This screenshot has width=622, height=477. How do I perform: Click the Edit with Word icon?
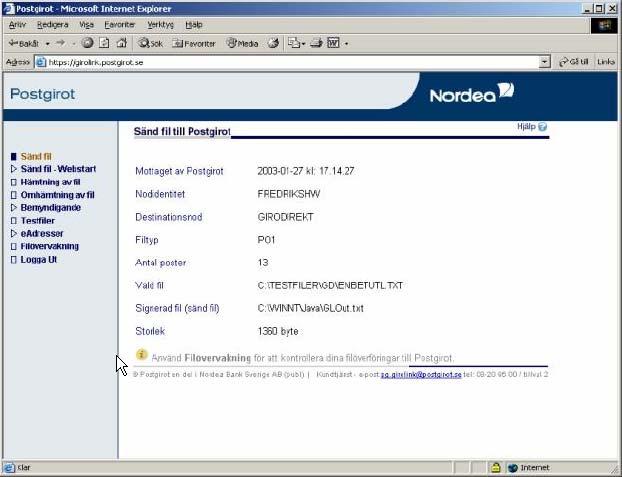(x=333, y=43)
